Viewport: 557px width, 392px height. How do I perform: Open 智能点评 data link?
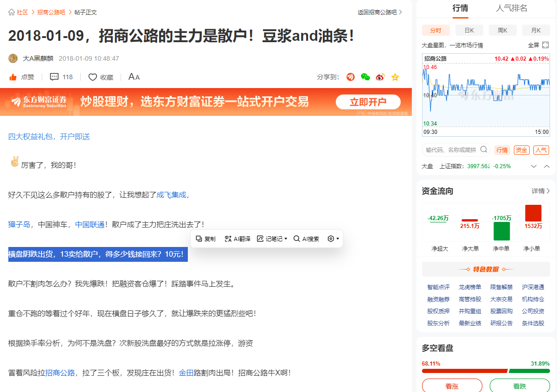coord(438,287)
